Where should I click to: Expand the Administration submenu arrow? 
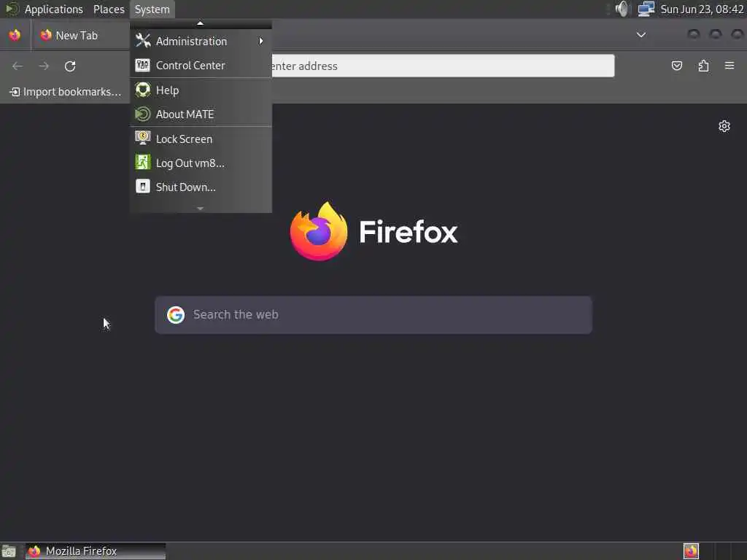[x=261, y=42]
